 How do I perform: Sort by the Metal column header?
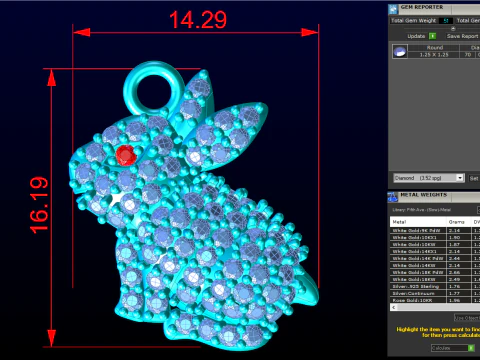(418, 222)
